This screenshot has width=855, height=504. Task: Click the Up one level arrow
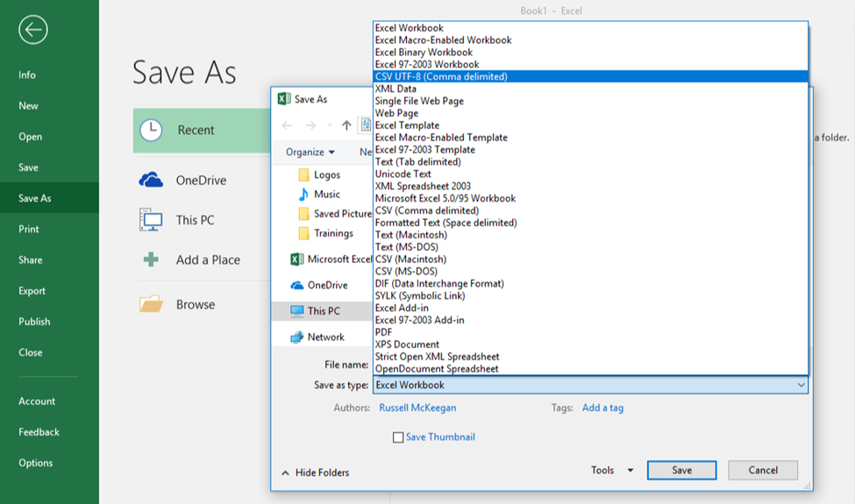346,125
